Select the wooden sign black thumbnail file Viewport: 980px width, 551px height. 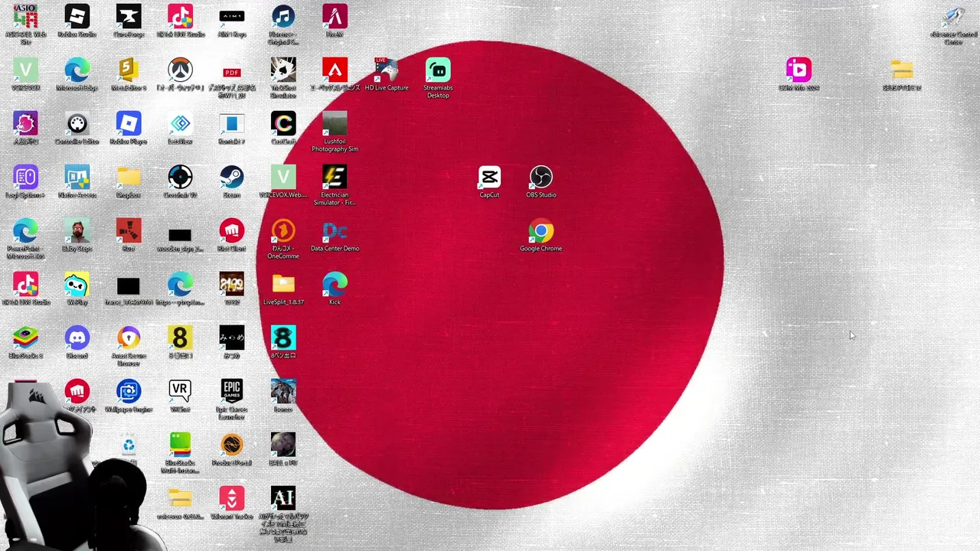(x=180, y=235)
